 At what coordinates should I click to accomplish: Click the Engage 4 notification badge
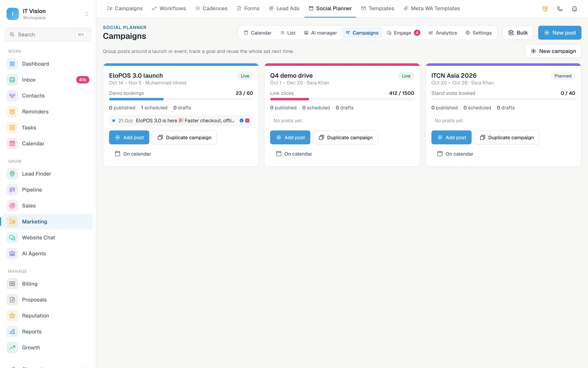(417, 33)
